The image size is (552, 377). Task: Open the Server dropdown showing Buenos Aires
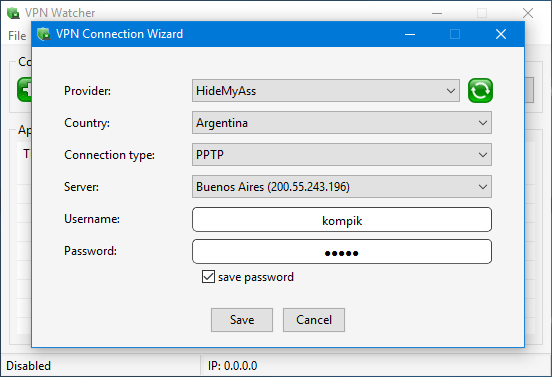click(341, 187)
